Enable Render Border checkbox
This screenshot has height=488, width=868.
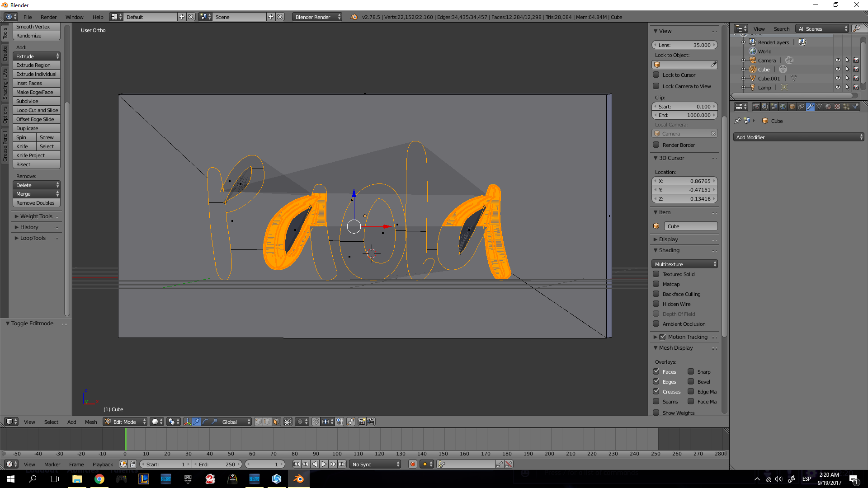(x=656, y=145)
